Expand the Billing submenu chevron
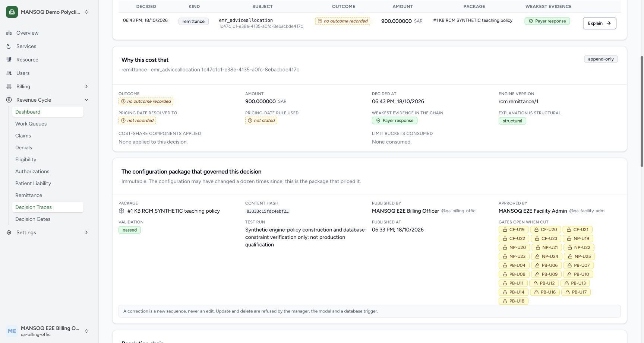The height and width of the screenshot is (343, 644). tap(86, 86)
